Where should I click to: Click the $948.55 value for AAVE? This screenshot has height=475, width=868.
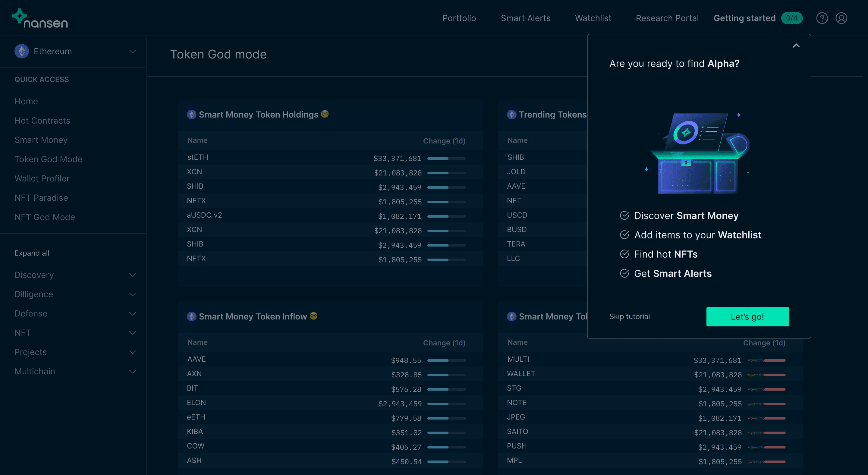click(406, 360)
